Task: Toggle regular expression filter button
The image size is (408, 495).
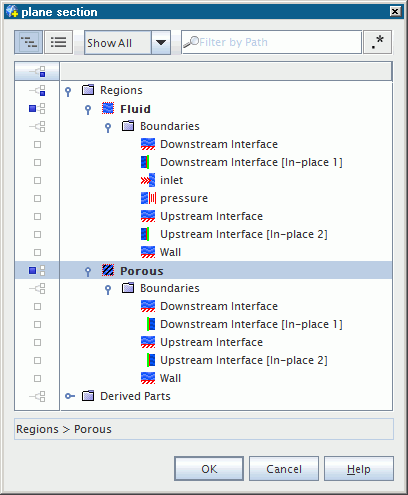Action: pos(377,42)
